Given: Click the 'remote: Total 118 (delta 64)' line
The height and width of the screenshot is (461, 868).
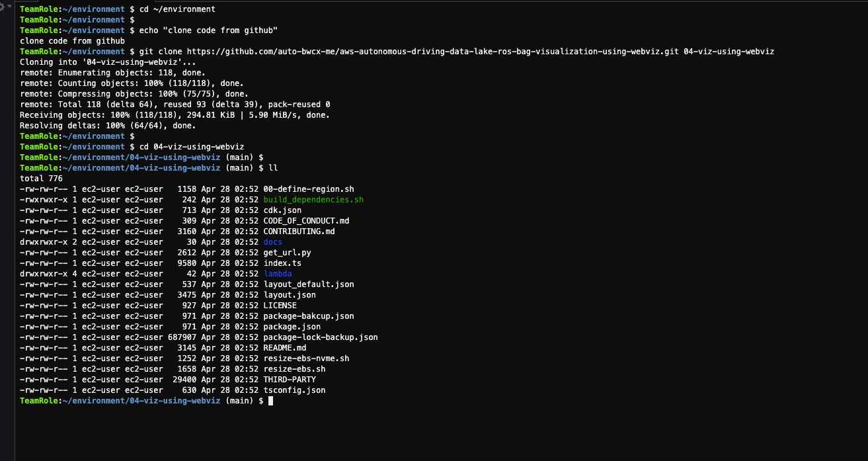Looking at the screenshot, I should pyautogui.click(x=175, y=105).
